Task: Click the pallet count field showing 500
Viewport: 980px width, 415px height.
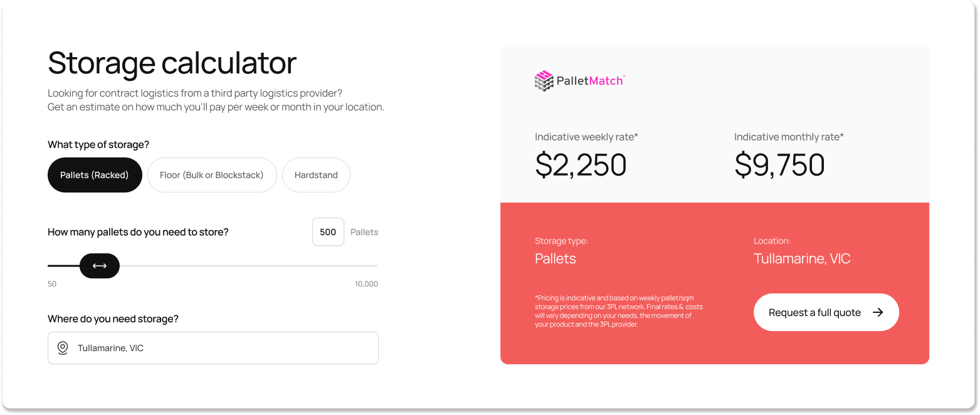Action: [328, 232]
